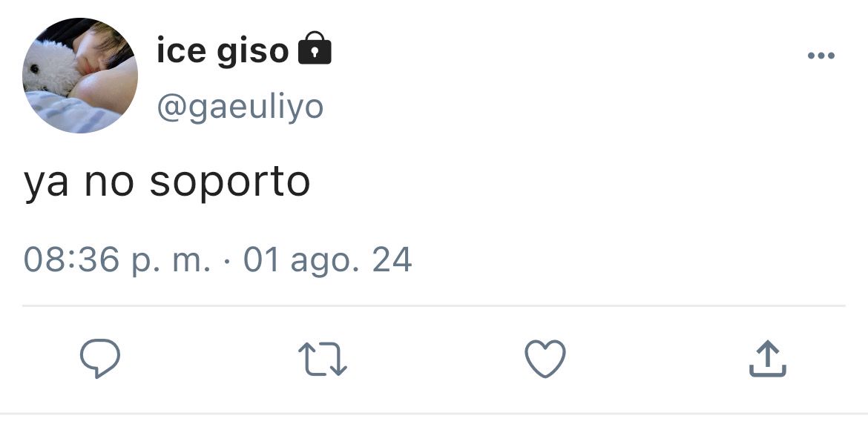View the plush toy avatar photo
Viewport: 868px width, 427px height.
point(79,76)
